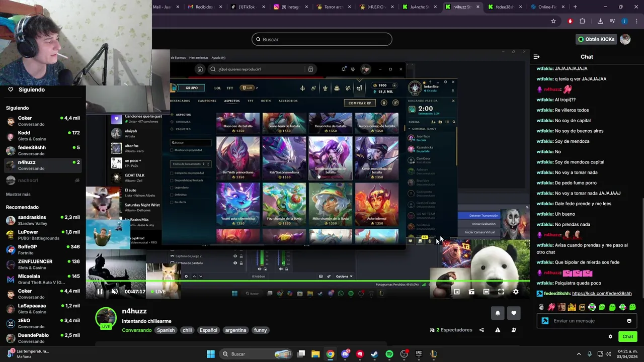Open chat settings gear

(x=610, y=337)
